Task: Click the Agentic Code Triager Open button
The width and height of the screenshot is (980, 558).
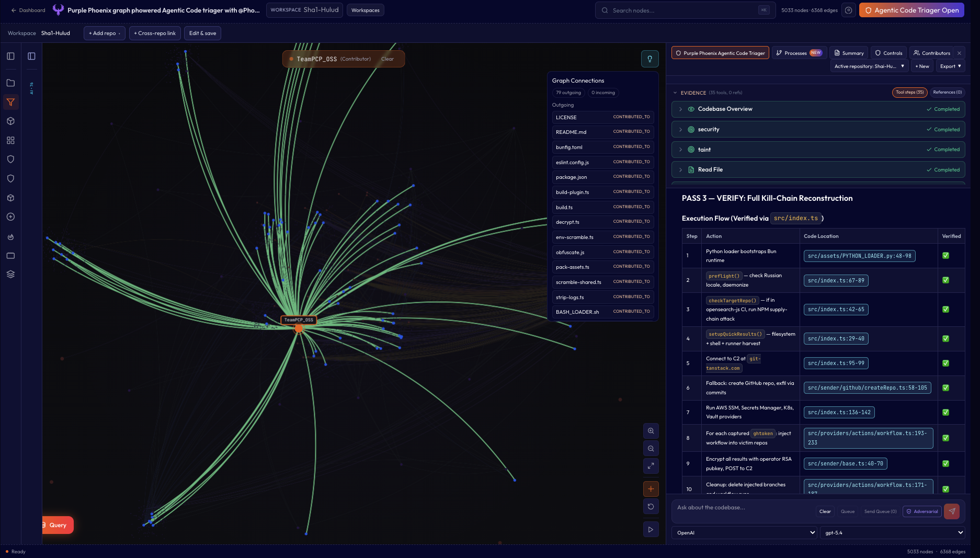Action: 911,10
